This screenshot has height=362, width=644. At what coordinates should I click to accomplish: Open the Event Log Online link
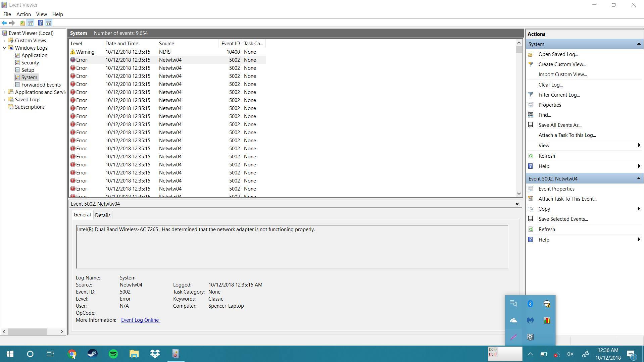(140, 320)
